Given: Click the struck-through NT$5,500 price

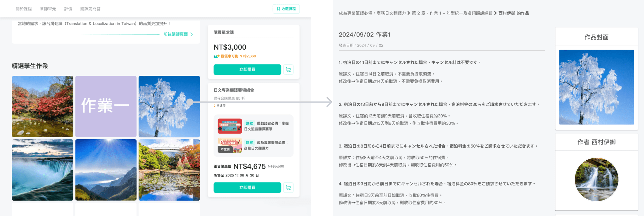Looking at the screenshot, I should coord(276,166).
